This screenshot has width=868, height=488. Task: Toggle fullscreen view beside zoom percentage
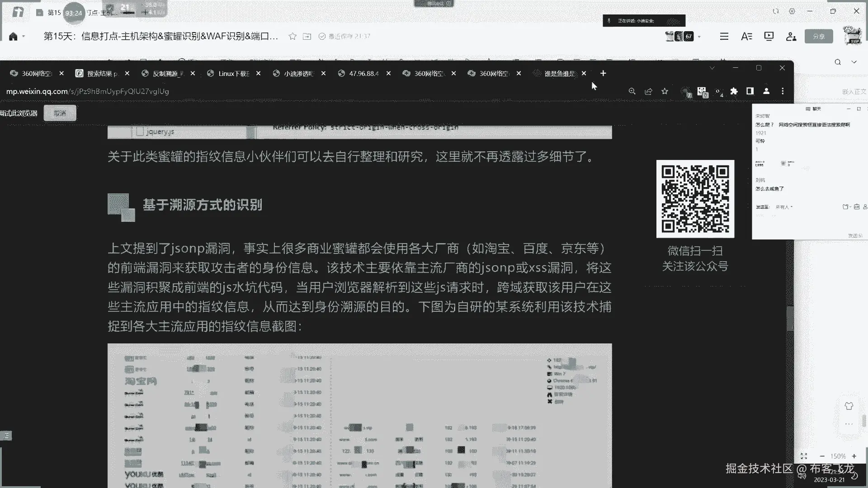[804, 456]
